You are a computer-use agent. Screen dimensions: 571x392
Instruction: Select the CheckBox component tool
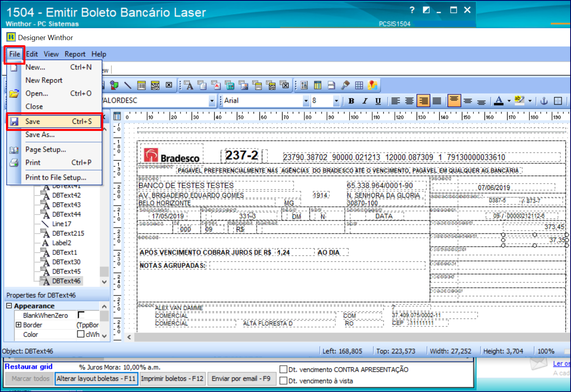pyautogui.click(x=169, y=85)
